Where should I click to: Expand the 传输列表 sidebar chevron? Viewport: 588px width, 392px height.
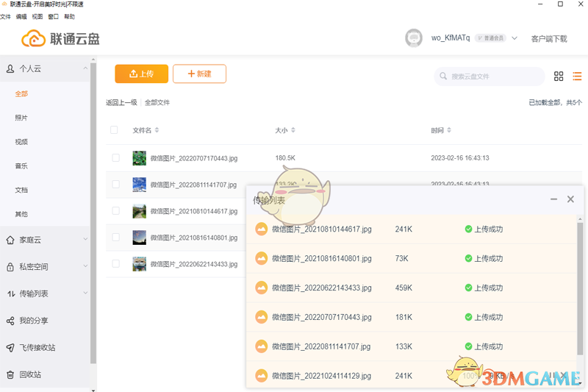[x=85, y=293]
